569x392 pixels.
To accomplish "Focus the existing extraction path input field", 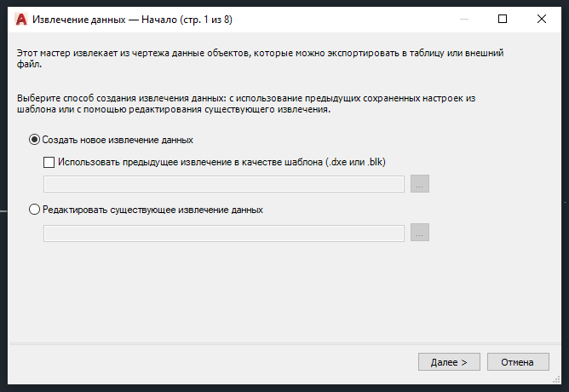I will [x=223, y=233].
